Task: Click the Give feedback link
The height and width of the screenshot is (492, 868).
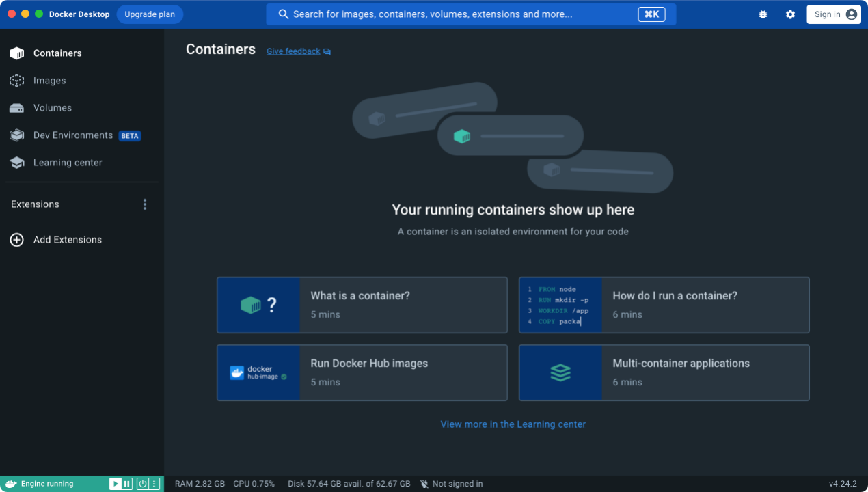Action: click(293, 51)
